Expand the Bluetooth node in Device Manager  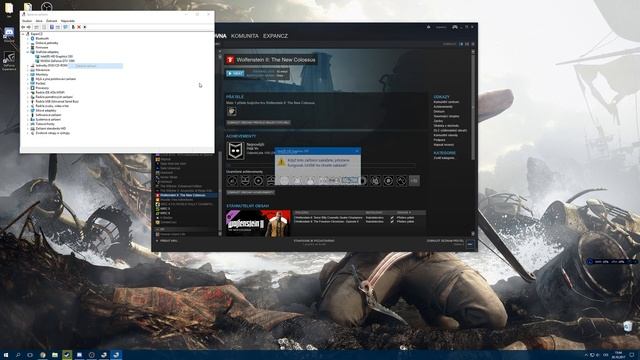28,38
